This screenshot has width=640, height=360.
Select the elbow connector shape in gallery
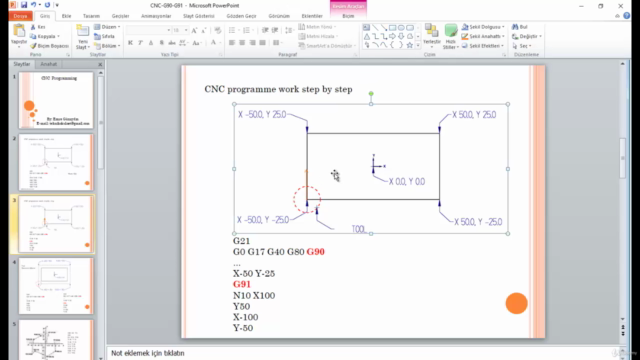(x=375, y=36)
